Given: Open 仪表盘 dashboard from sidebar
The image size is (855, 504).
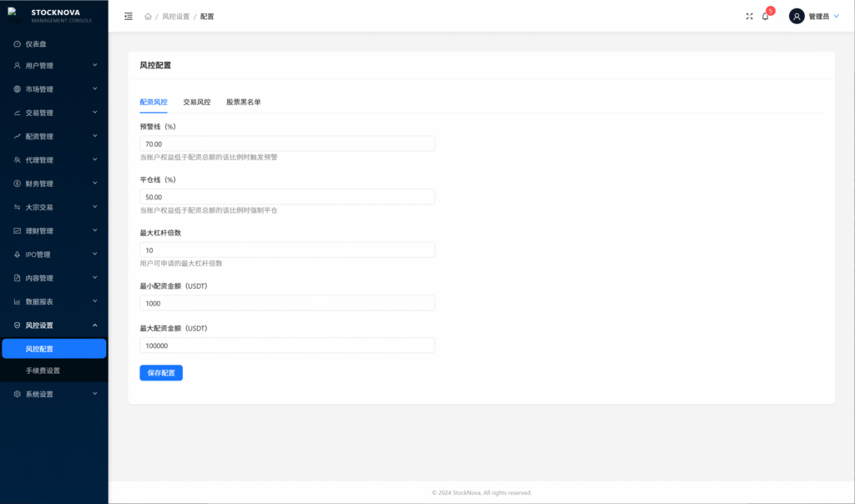Looking at the screenshot, I should [36, 43].
